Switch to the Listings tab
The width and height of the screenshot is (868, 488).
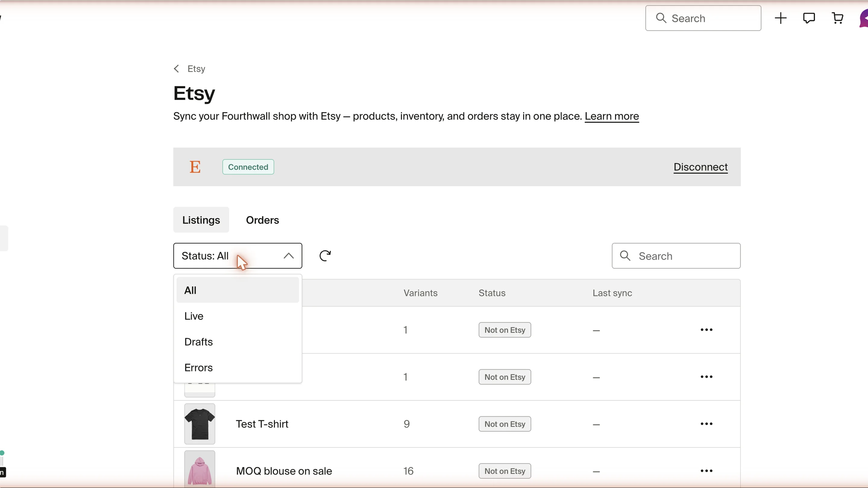201,220
